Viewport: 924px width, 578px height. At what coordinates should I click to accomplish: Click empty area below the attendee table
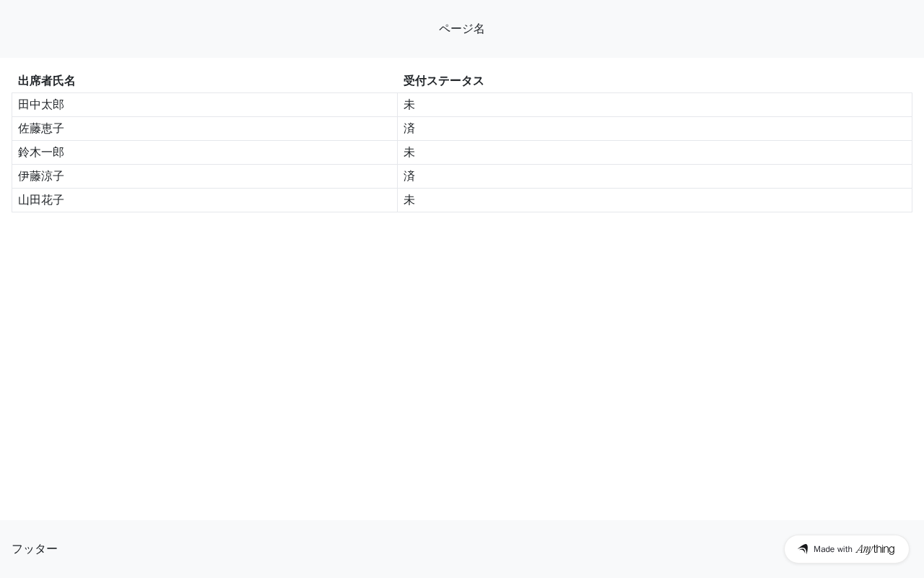click(462, 361)
